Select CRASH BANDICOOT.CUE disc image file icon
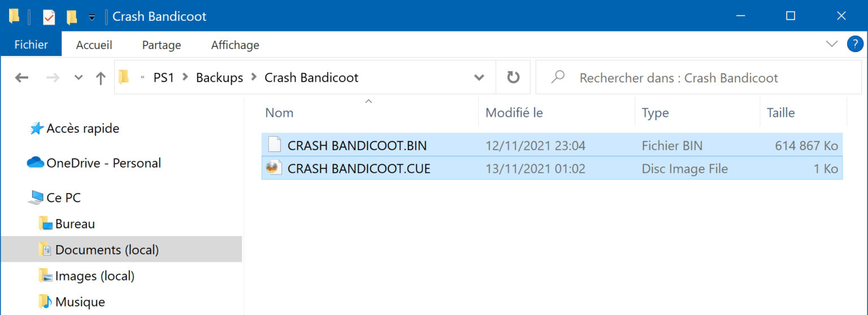 tap(274, 168)
